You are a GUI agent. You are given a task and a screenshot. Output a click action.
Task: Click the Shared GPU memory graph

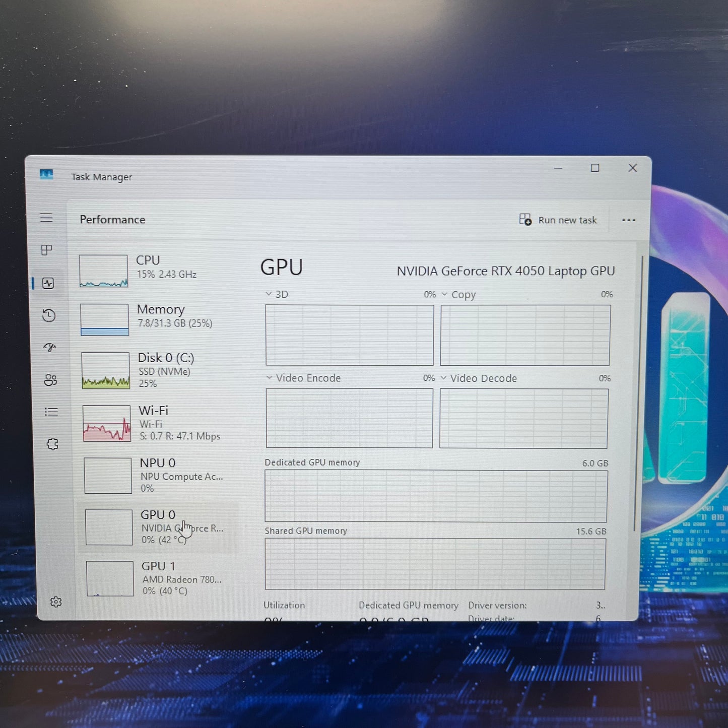pyautogui.click(x=435, y=564)
